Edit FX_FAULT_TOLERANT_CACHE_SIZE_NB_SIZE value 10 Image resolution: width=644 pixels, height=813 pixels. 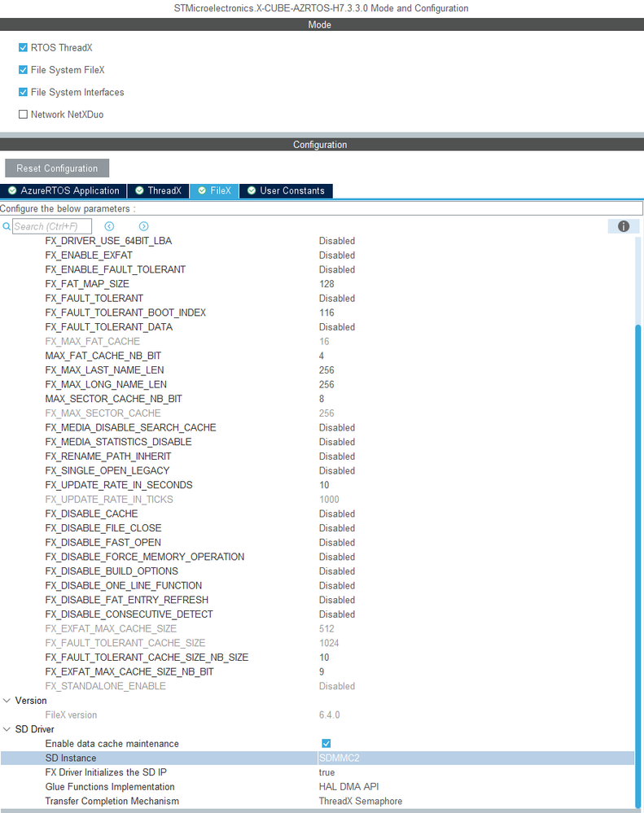pos(324,658)
